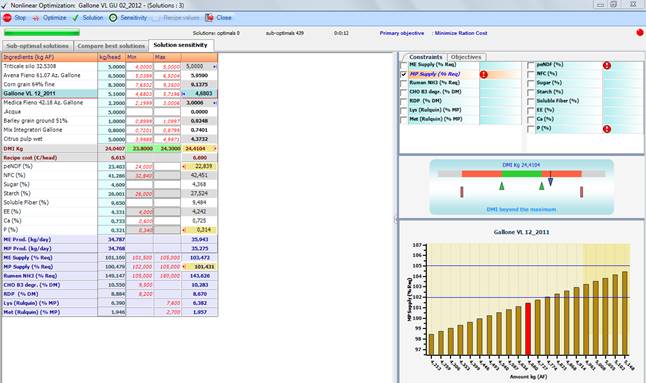Check the peNDF (%) constraint checkbox

tap(531, 65)
